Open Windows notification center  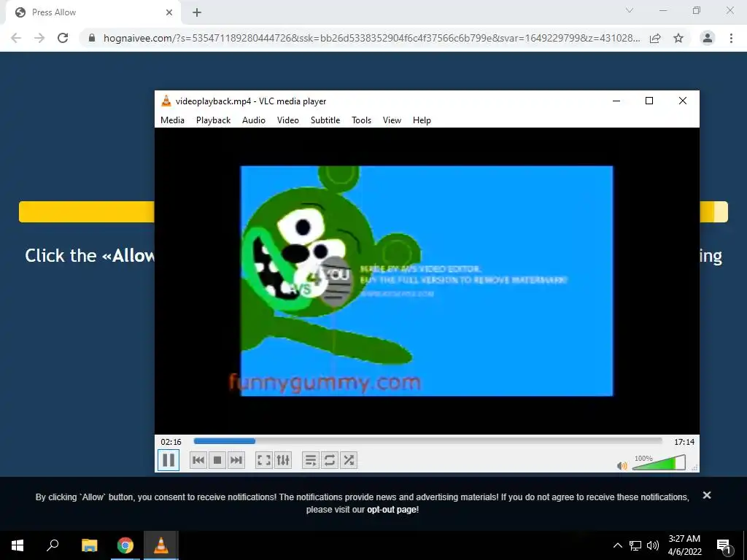(x=724, y=545)
